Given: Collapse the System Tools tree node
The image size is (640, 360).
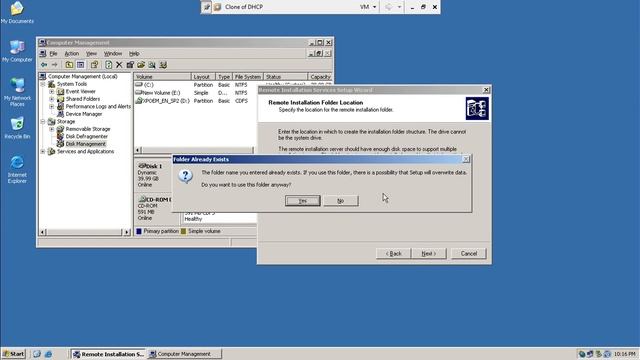Looking at the screenshot, I should tap(43, 84).
